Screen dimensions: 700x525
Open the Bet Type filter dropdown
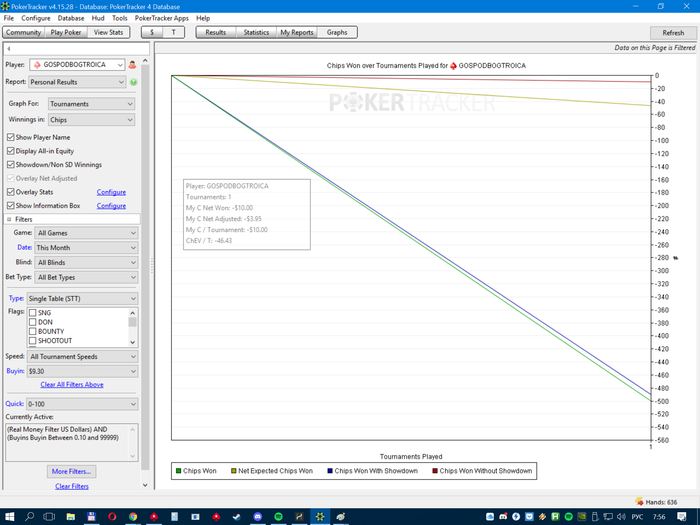click(86, 277)
